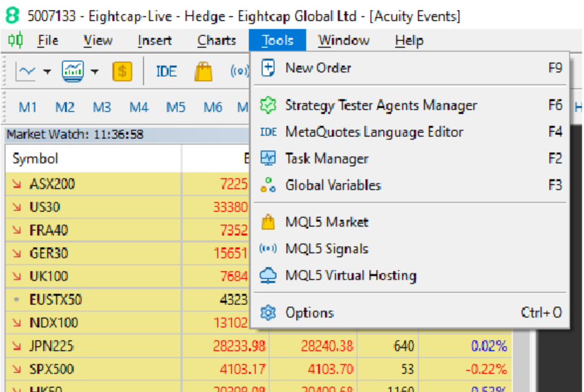Select the EUSTX50 symbol row
Screen dimensions: 584x392
tap(127, 299)
